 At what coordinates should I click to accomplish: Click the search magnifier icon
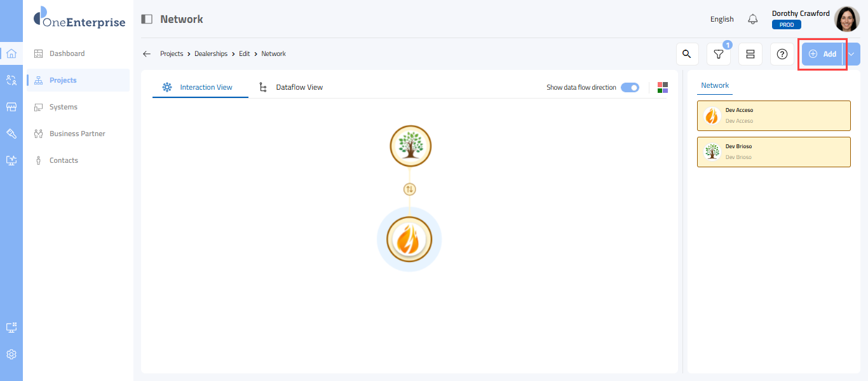686,54
